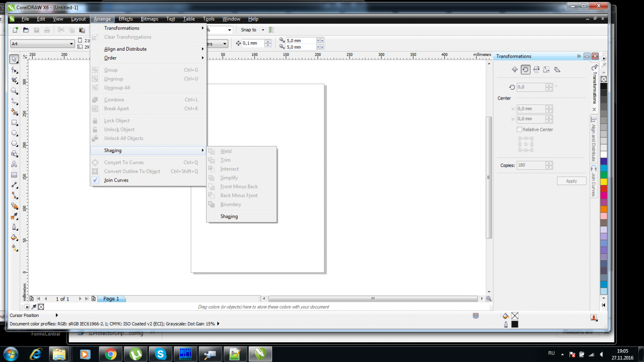Screen dimensions: 644x362
Task: Select the Basic Shapes tool
Action: point(14,154)
